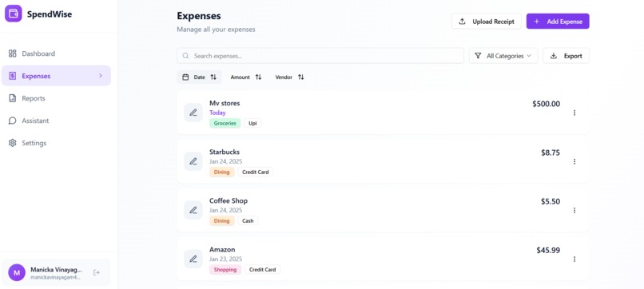Click the magnifier icon in search box

pos(185,56)
